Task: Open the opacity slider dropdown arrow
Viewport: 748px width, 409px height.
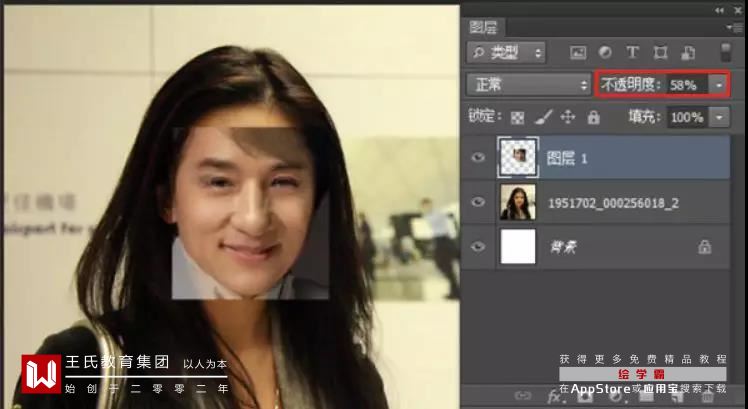Action: pos(718,85)
